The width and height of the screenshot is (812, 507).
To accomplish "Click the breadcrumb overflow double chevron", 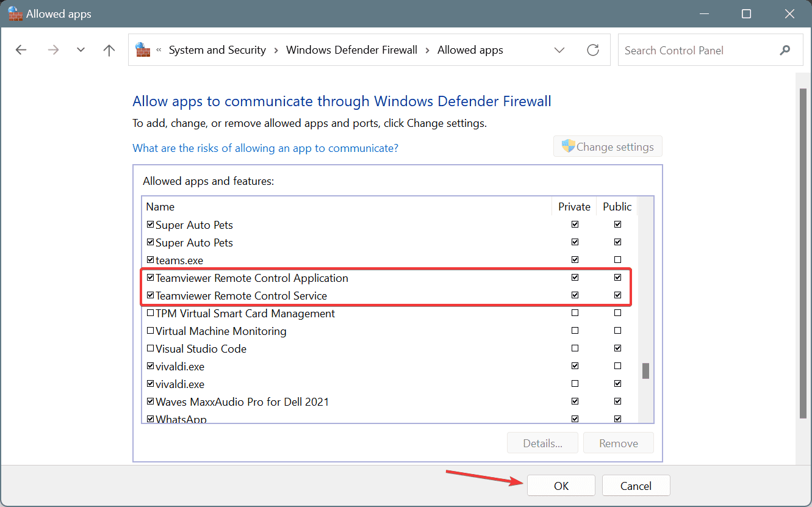I will [x=159, y=50].
